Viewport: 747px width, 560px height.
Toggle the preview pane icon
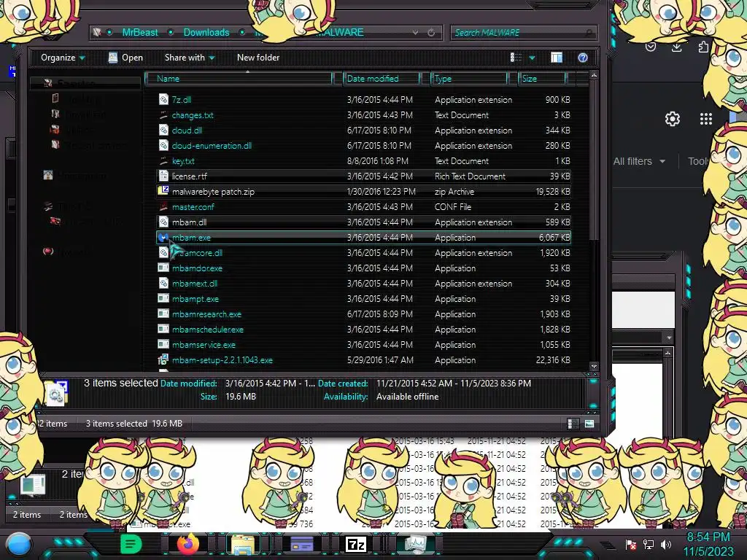(x=557, y=58)
